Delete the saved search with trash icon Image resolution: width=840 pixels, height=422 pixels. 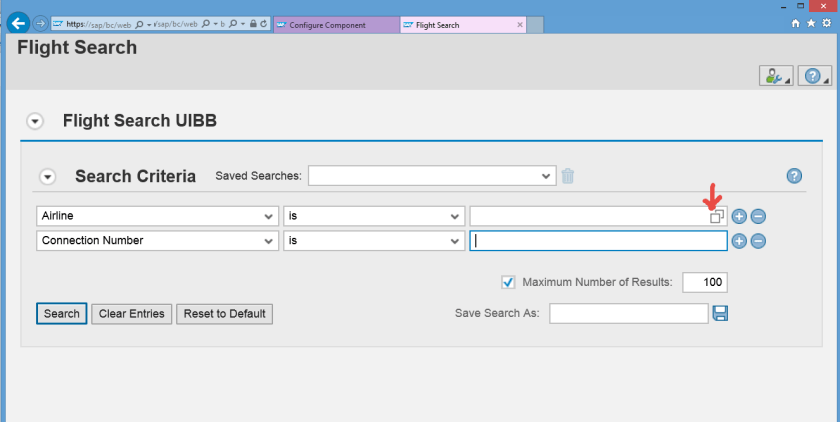click(x=568, y=176)
